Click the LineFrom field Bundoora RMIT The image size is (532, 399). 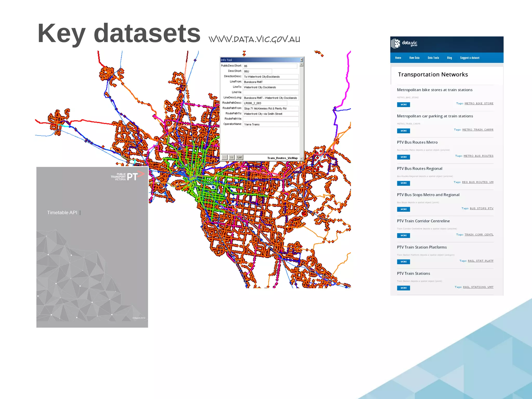coord(271,82)
